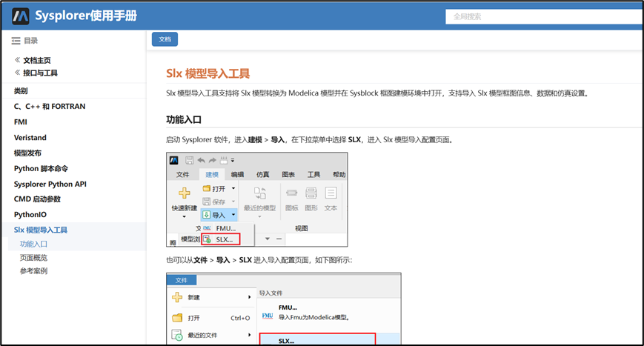Click the undo arrow icon in screenshot toolbar

[202, 160]
